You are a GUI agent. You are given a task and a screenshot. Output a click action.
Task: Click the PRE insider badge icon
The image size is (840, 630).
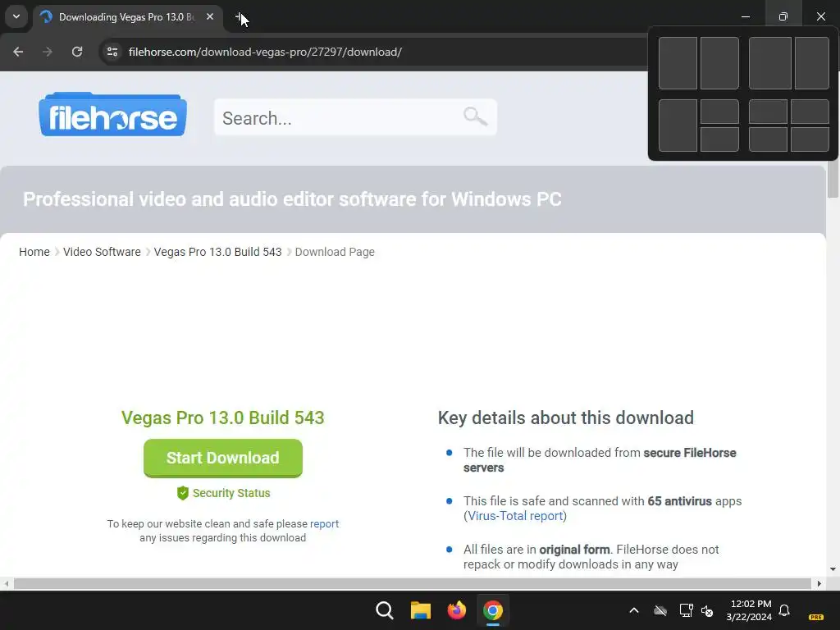pos(816,617)
